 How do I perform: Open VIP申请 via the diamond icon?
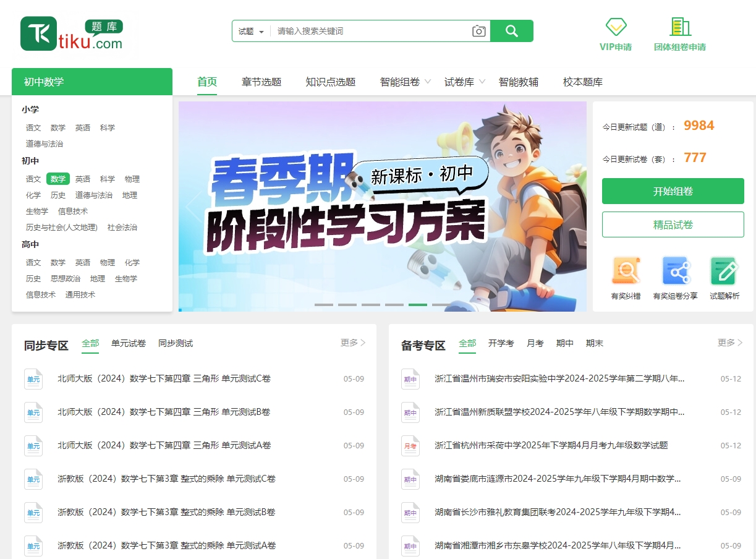(x=615, y=28)
